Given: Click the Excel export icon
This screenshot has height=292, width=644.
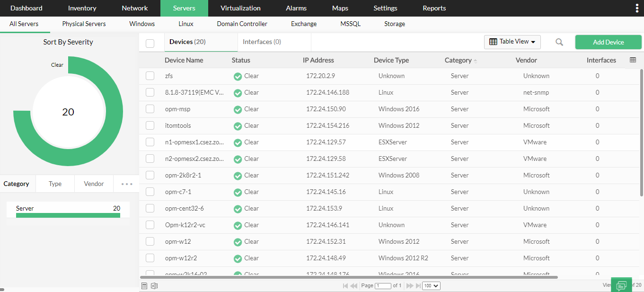Looking at the screenshot, I should (154, 286).
